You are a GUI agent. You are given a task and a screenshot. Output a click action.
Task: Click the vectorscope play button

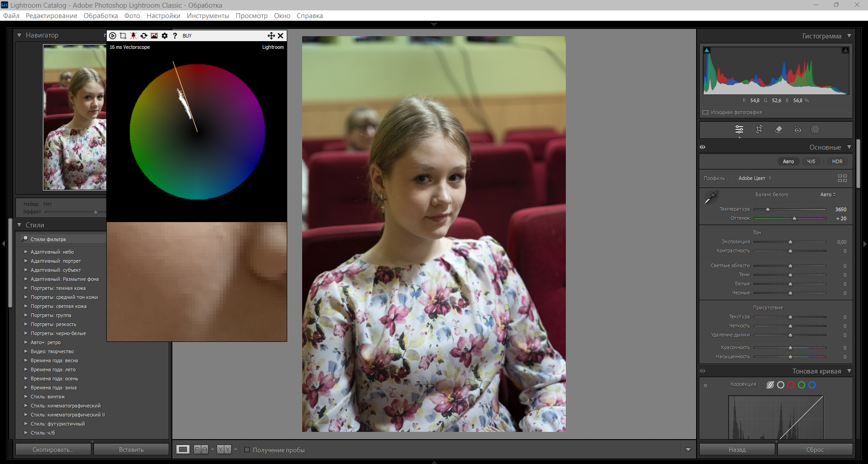[113, 36]
